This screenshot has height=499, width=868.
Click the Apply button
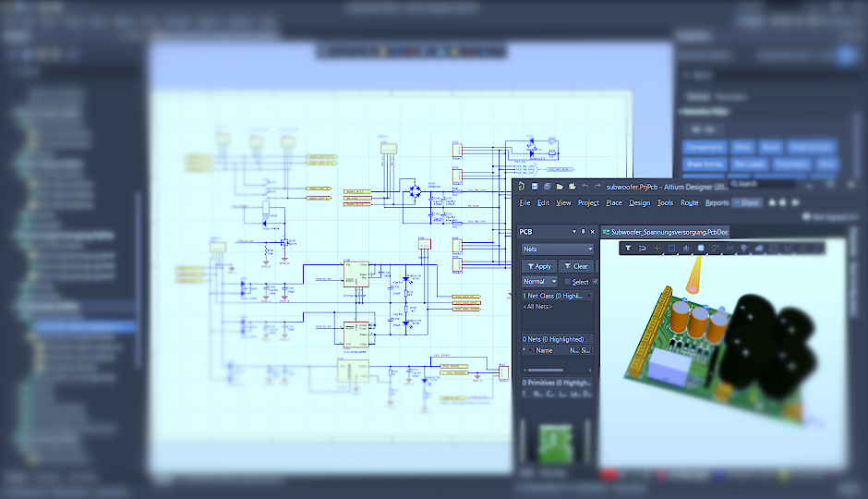(x=538, y=266)
